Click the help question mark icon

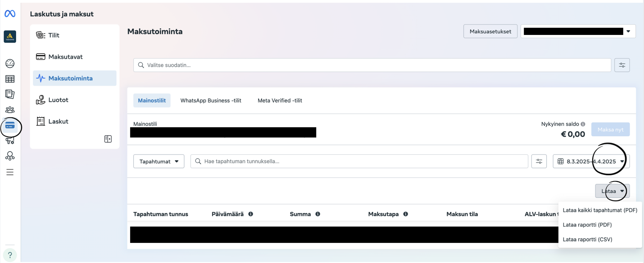(10, 255)
